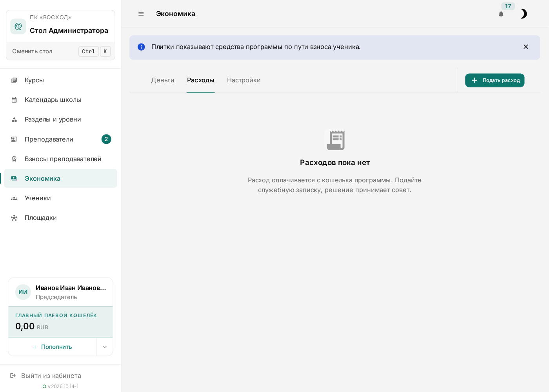549x392 pixels.
Task: Open the Ученики section
Action: [x=61, y=198]
